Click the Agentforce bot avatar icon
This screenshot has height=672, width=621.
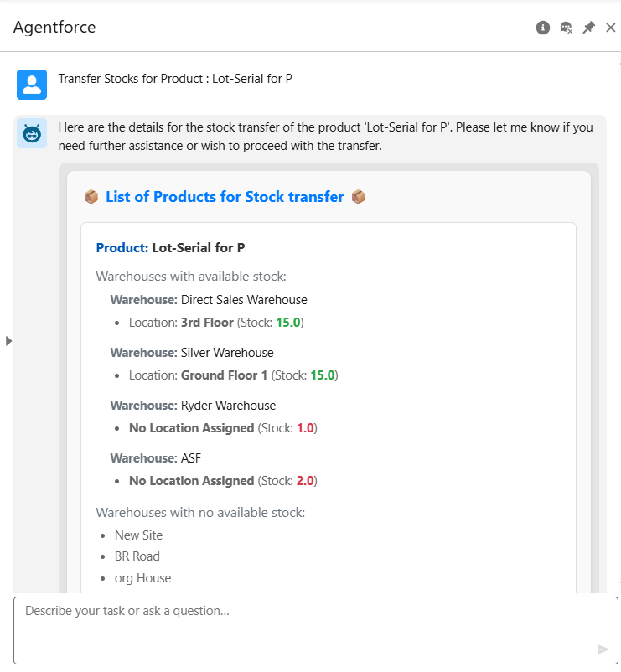32,133
